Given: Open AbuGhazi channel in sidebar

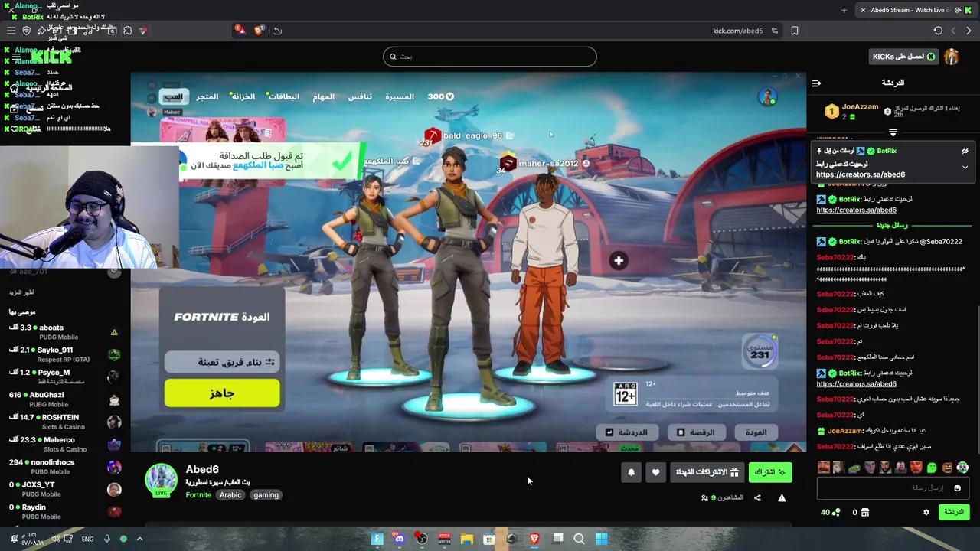Looking at the screenshot, I should pyautogui.click(x=61, y=399).
